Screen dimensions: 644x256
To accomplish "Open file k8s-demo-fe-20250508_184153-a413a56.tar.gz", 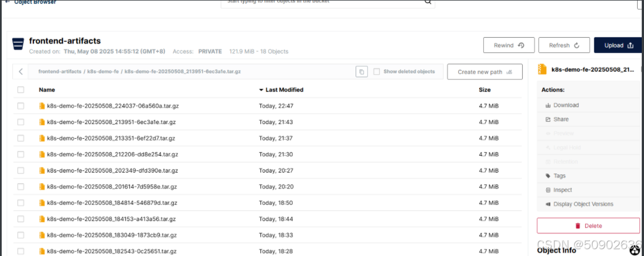I will click(111, 219).
